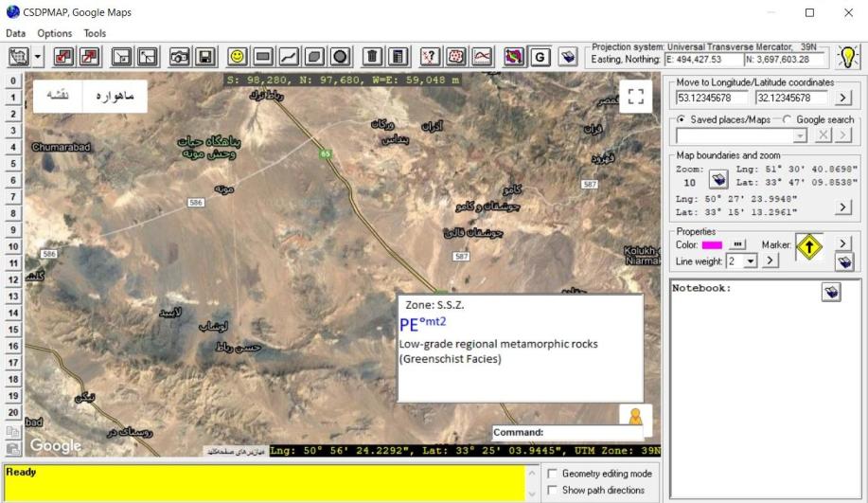
Task: Open color picker with the ellipsis button
Action: point(737,244)
